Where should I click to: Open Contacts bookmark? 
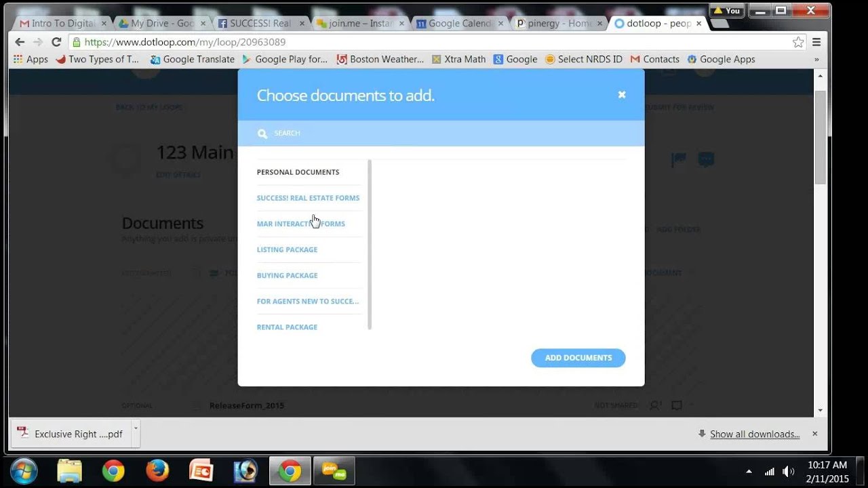tap(654, 60)
